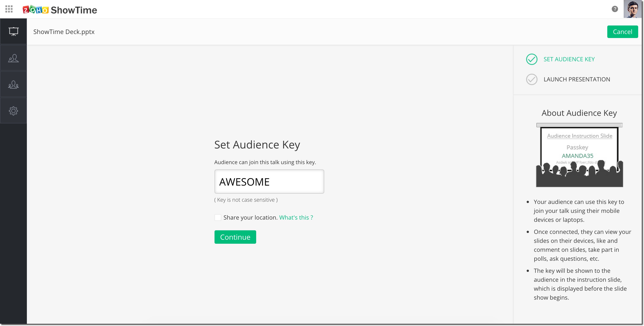644x326 pixels.
Task: Click the AWESOME audience key field
Action: (x=269, y=182)
